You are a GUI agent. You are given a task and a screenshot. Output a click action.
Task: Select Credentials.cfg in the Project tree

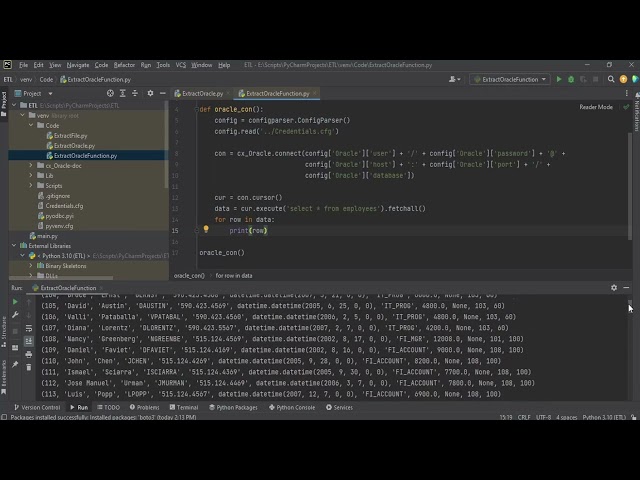[x=64, y=206]
